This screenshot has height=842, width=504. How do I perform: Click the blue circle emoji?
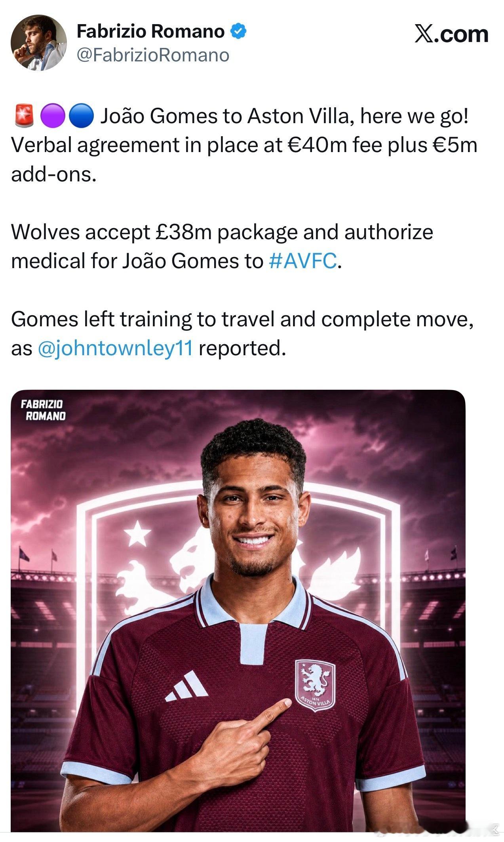pyautogui.click(x=81, y=116)
